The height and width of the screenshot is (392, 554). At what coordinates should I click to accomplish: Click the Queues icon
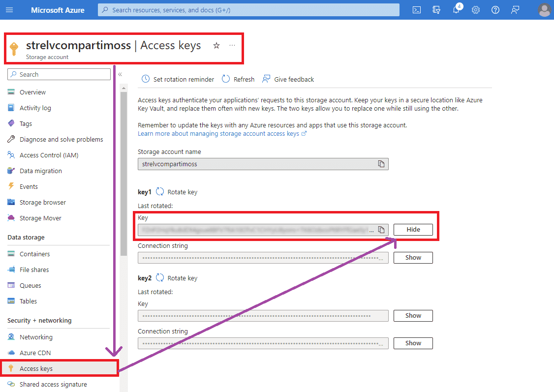[11, 285]
